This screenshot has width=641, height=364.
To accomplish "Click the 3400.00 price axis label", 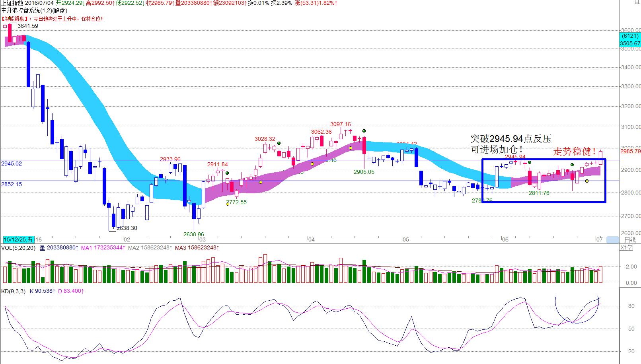I will pos(631,67).
